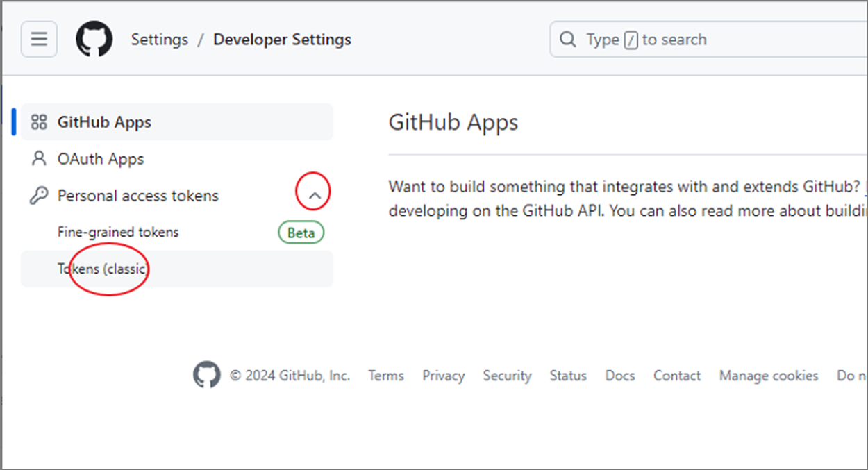Open the hamburger navigation menu
The width and height of the screenshot is (868, 470).
tap(39, 39)
